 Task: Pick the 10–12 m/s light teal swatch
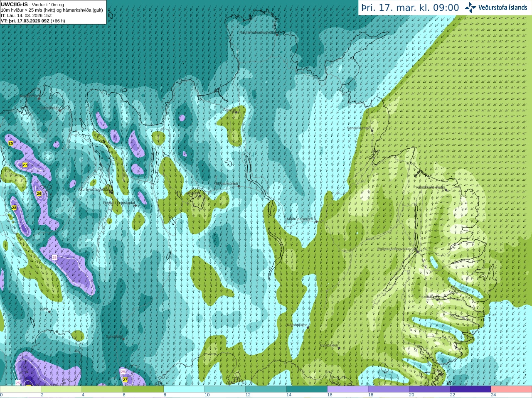(225, 389)
